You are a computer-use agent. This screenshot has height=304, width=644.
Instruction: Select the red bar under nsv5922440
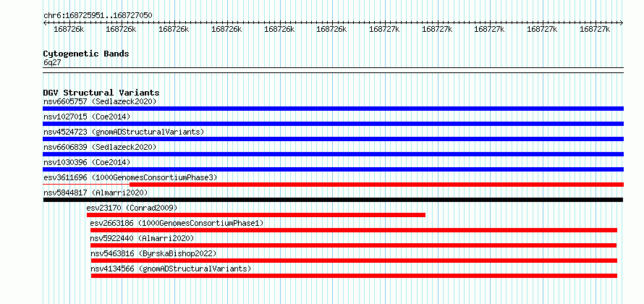(353, 245)
